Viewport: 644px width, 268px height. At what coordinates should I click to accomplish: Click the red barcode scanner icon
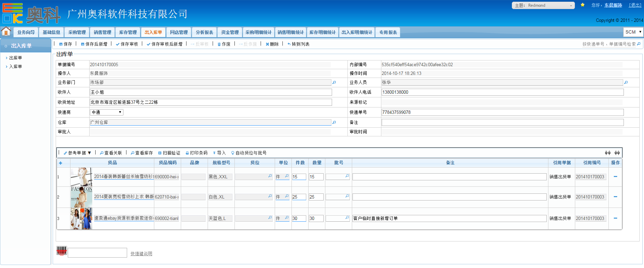[62, 251]
